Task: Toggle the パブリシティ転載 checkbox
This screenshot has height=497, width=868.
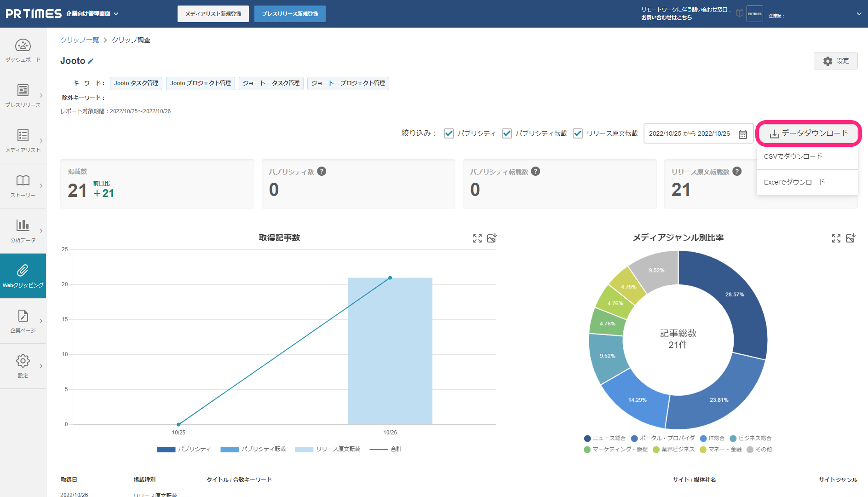Action: click(507, 133)
